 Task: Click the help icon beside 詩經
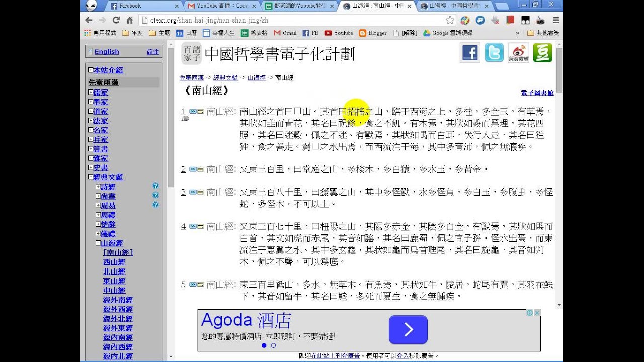pyautogui.click(x=155, y=186)
